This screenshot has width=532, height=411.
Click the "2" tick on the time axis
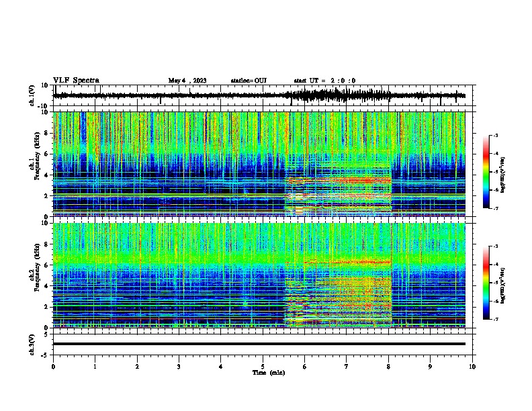[137, 367]
